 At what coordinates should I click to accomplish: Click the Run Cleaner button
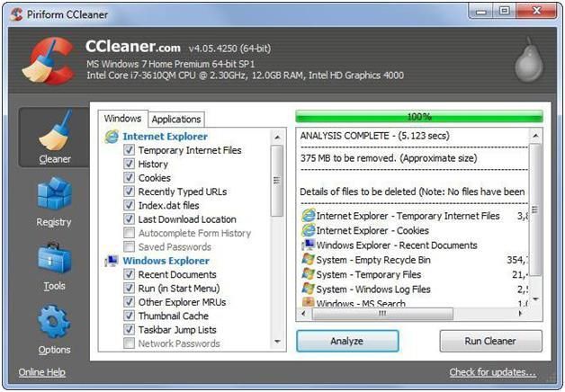click(490, 341)
